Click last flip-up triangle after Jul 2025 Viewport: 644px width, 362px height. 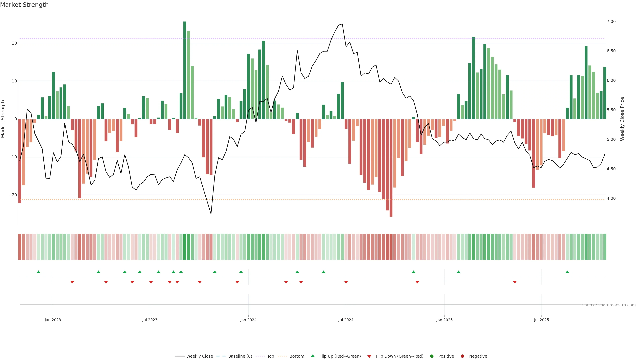click(567, 272)
